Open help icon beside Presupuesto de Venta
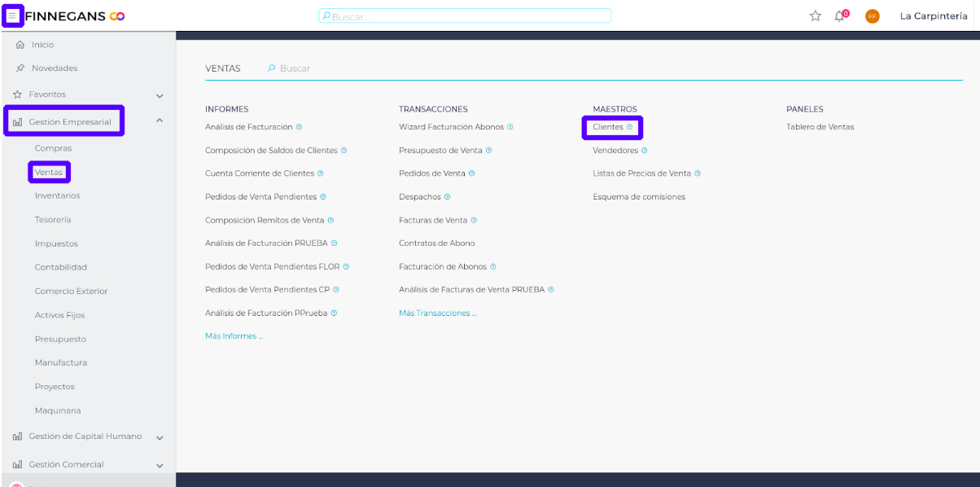Screen dimensions: 980x487 (488, 151)
